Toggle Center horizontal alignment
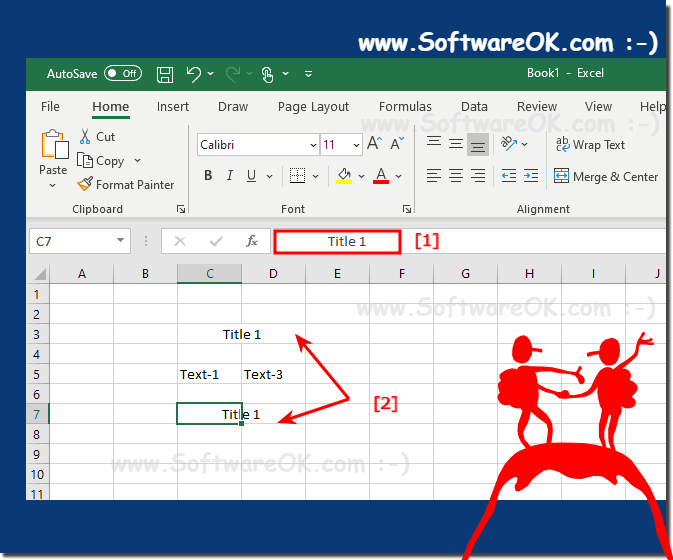Image resolution: width=673 pixels, height=560 pixels. click(456, 176)
